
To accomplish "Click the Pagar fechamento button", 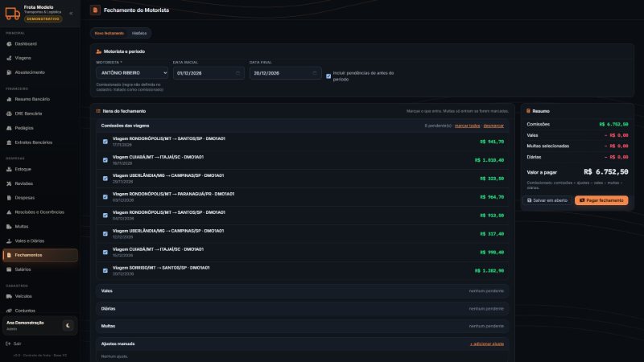I will coord(601,200).
